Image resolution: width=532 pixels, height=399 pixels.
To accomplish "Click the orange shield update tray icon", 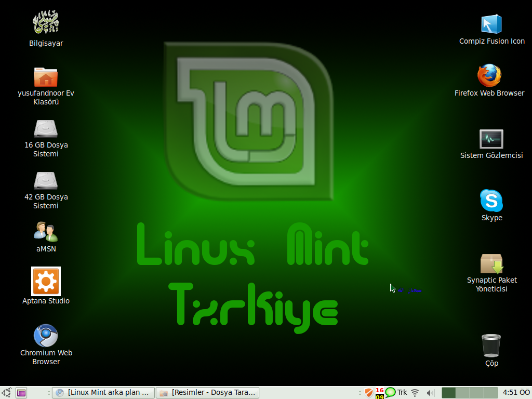I will (x=369, y=393).
